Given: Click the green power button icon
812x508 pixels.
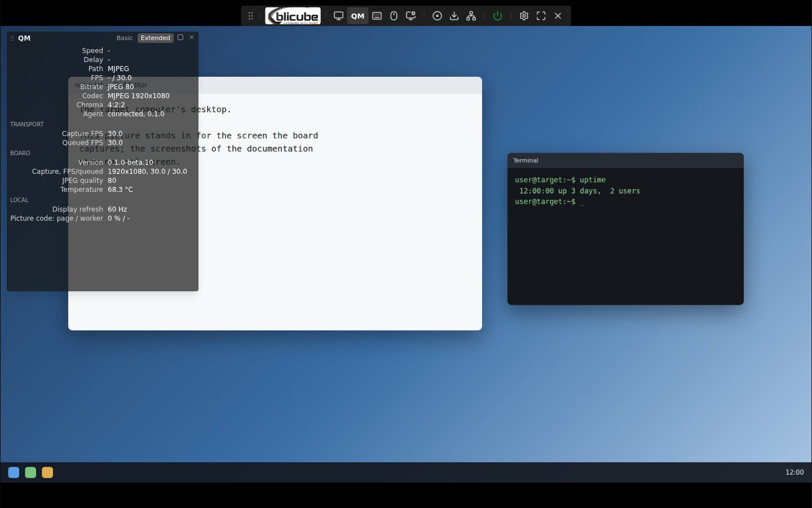Looking at the screenshot, I should [x=497, y=16].
